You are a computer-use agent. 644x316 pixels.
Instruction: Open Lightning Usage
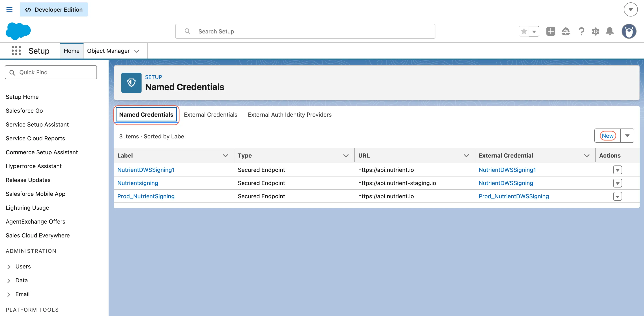(x=27, y=208)
